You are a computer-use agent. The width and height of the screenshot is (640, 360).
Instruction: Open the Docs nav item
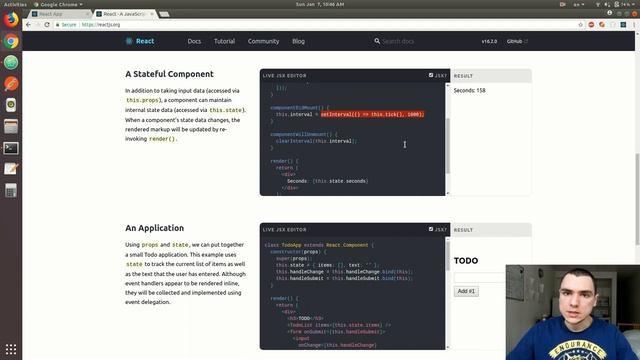(194, 41)
